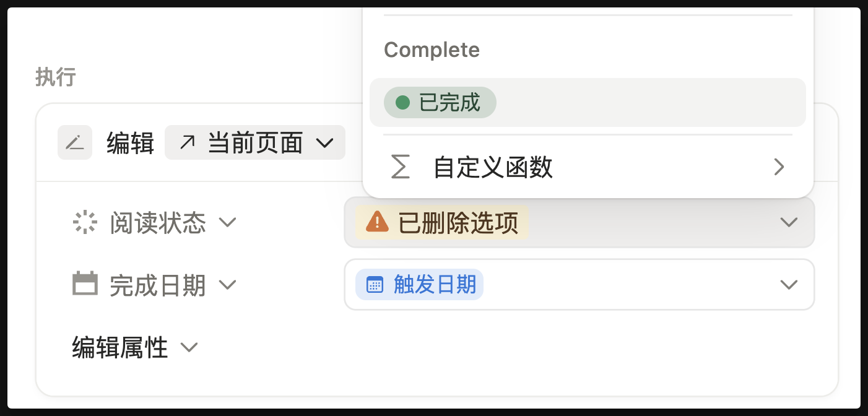Expand the chevron next to 编辑属性

(x=189, y=347)
